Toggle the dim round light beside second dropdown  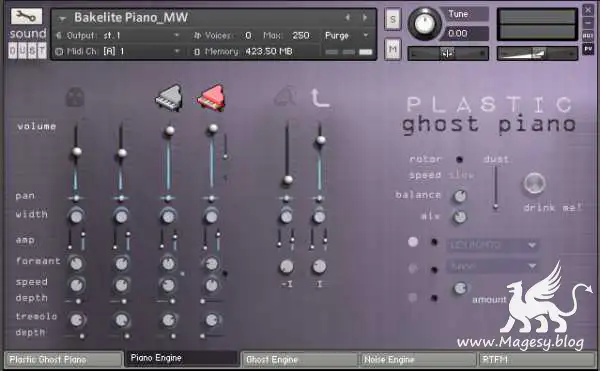413,268
